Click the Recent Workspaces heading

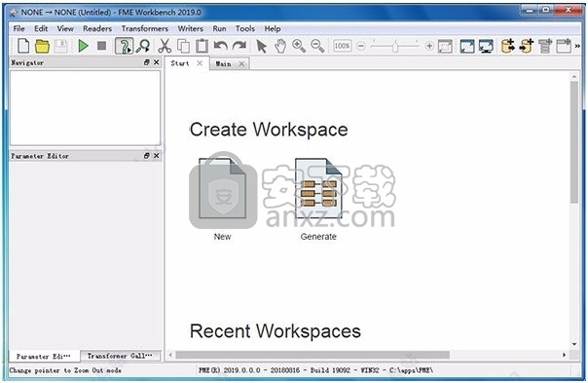point(276,331)
